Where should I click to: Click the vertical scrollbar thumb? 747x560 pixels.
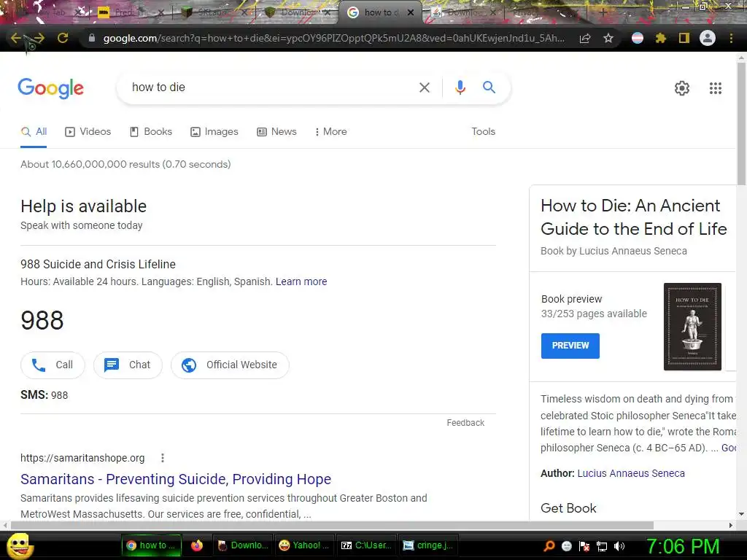pos(741,124)
